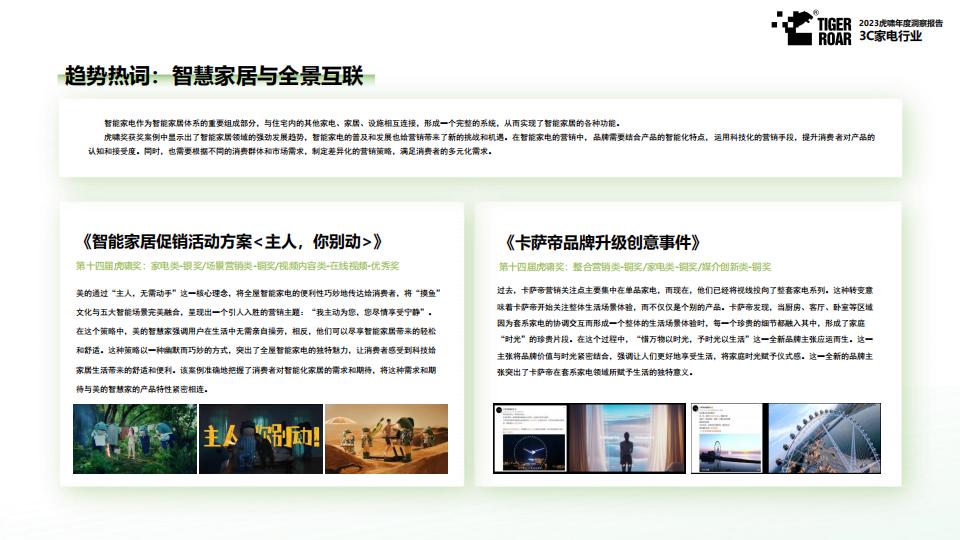
Task: Click the intro paragraph starting 智能家电作为智能家居体系
Action: (x=362, y=123)
